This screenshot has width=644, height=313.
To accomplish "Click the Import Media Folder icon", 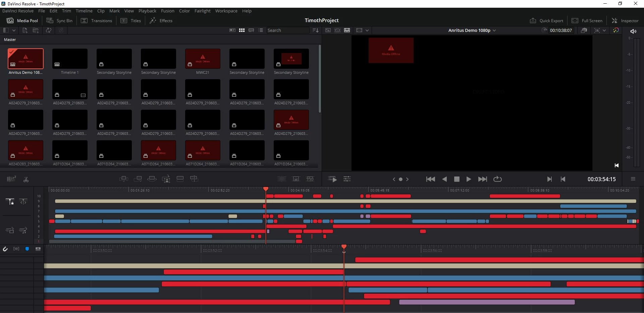I will click(36, 30).
